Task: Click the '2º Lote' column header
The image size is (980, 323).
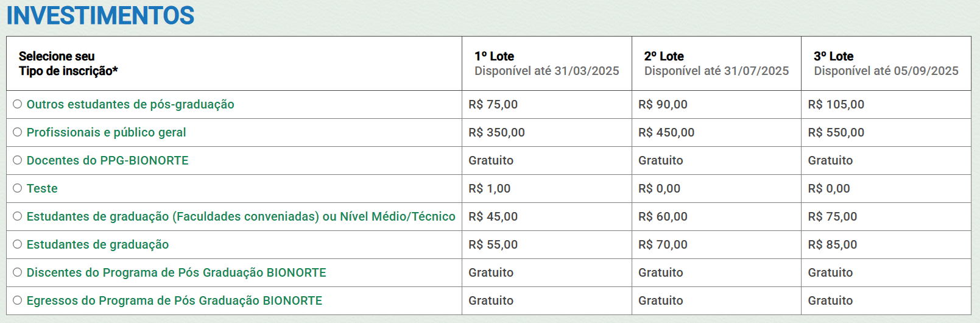Action: pos(664,56)
